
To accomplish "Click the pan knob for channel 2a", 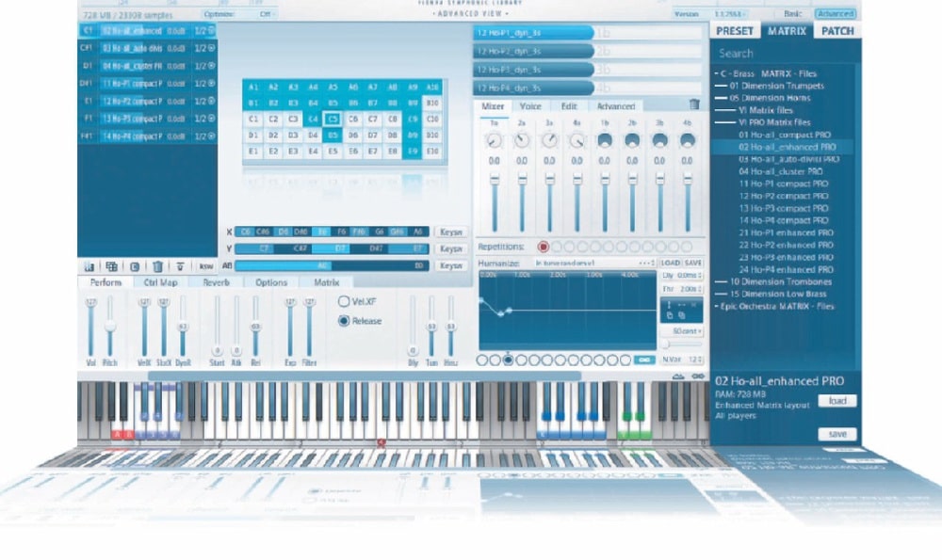I will (x=522, y=140).
